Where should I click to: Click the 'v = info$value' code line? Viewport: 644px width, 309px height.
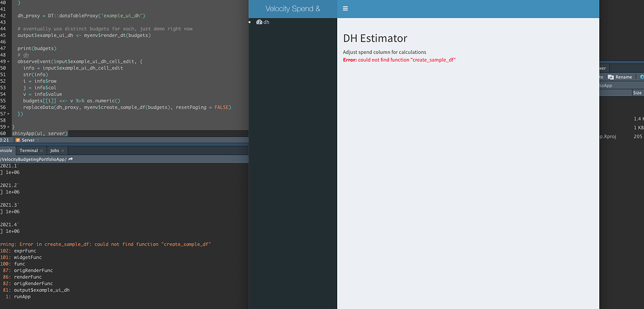tap(42, 94)
